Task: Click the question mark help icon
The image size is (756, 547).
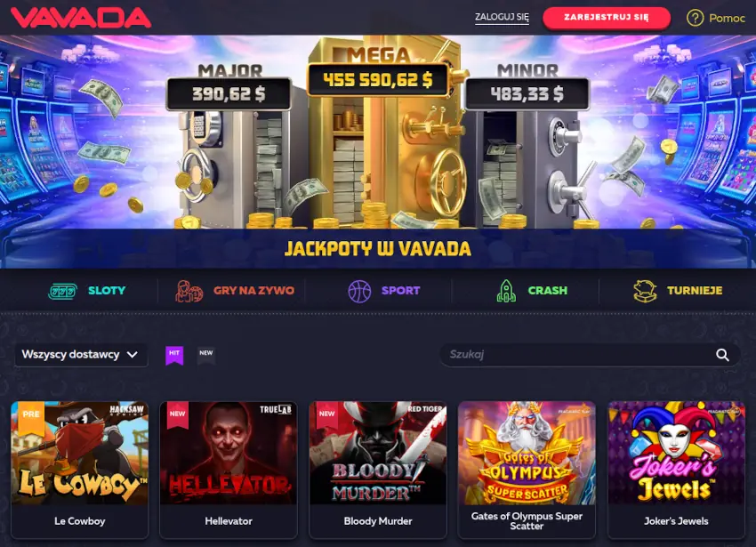Action: point(695,19)
